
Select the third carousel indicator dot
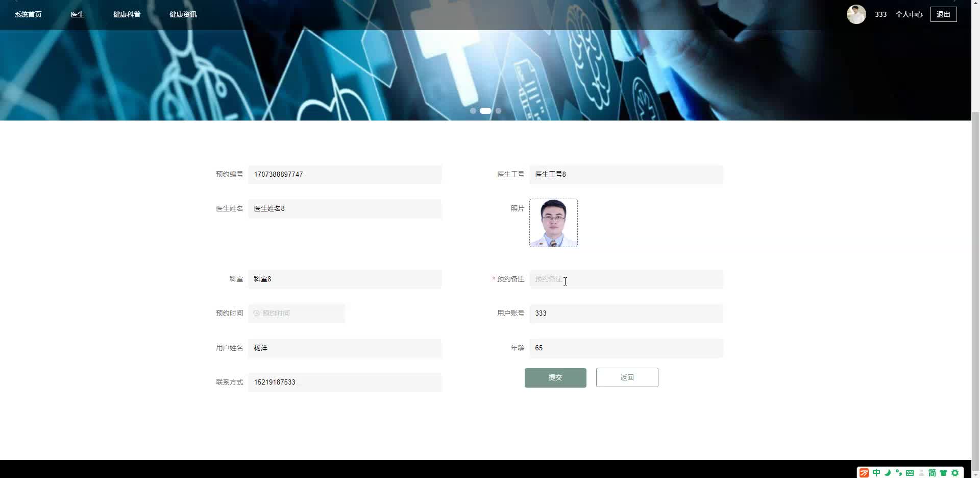click(498, 111)
